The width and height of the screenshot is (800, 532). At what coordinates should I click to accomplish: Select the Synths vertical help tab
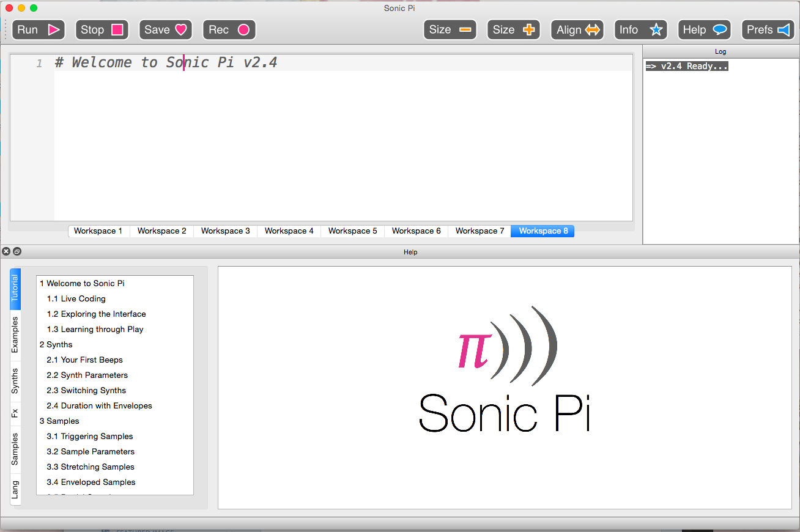(15, 380)
